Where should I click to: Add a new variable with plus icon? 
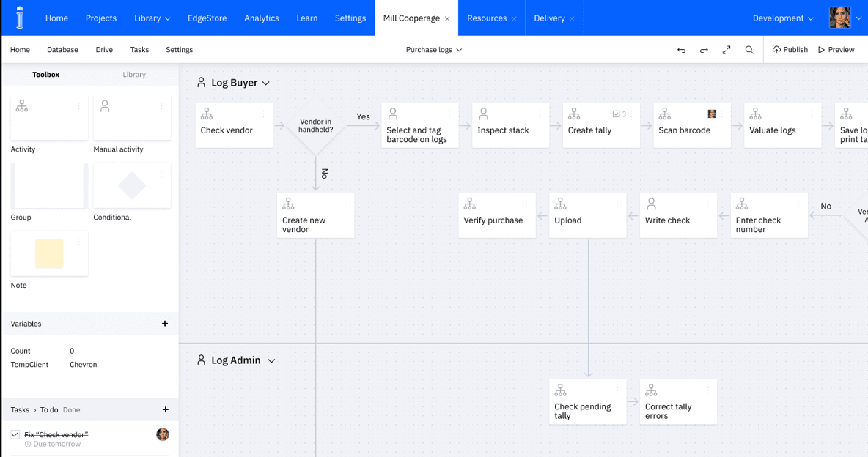coord(165,324)
